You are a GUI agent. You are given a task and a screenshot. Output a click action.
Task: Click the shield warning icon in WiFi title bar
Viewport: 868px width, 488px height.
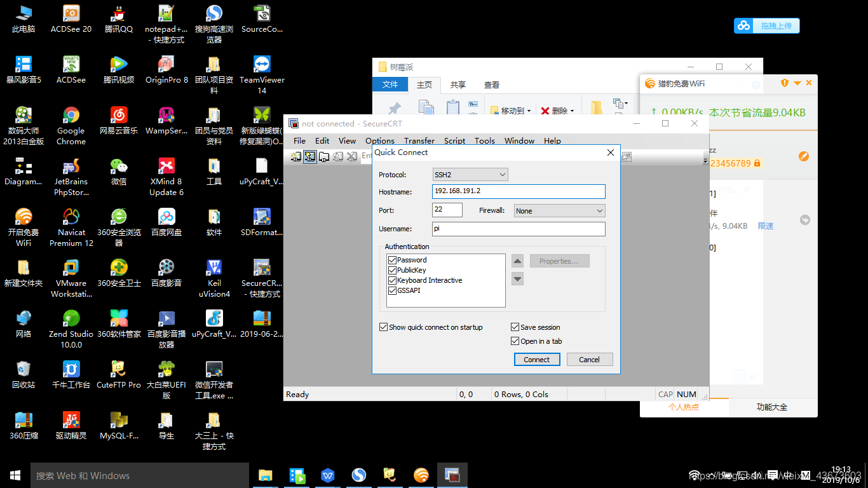coord(785,83)
